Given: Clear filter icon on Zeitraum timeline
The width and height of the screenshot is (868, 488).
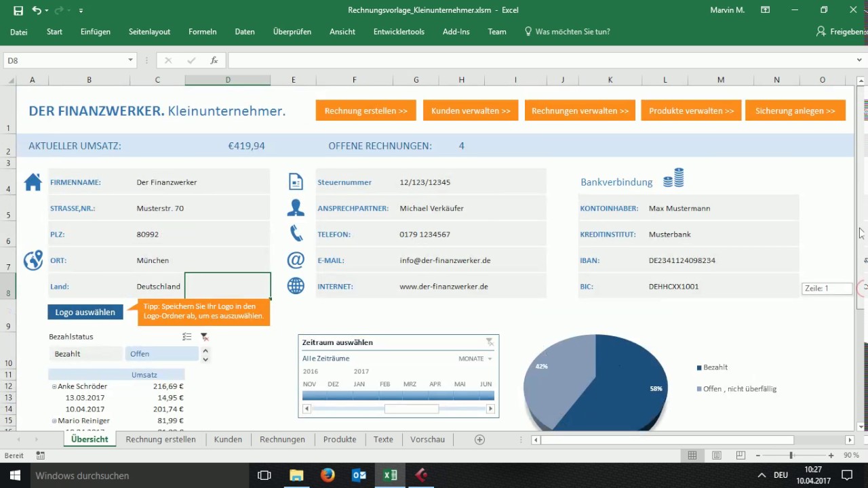Looking at the screenshot, I should 489,342.
